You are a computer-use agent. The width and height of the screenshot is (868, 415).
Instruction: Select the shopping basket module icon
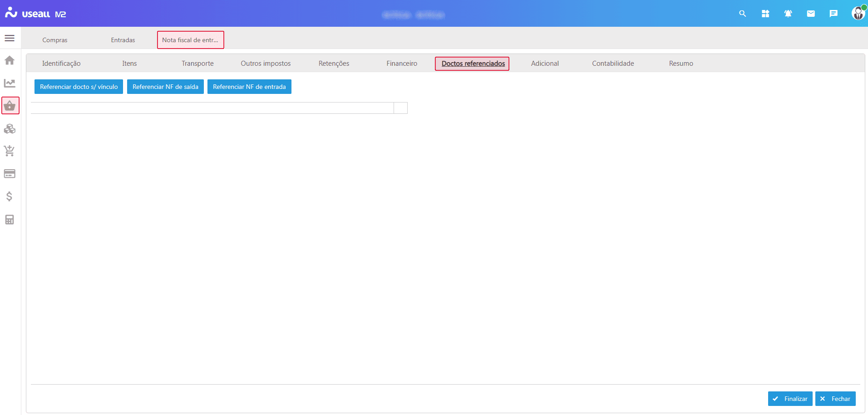click(10, 106)
